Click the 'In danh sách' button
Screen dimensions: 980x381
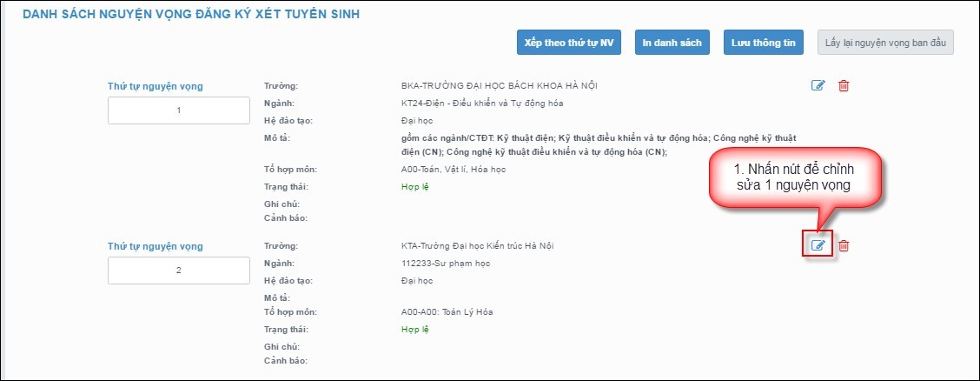(672, 42)
